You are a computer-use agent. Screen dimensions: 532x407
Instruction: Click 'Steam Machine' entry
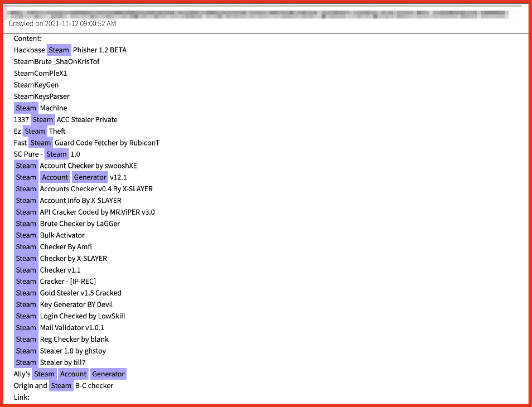(41, 108)
